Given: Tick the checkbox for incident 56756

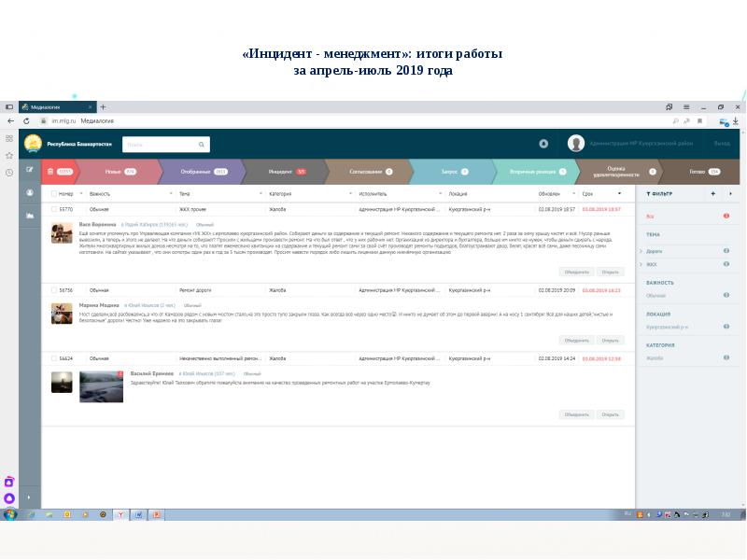Looking at the screenshot, I should [54, 290].
